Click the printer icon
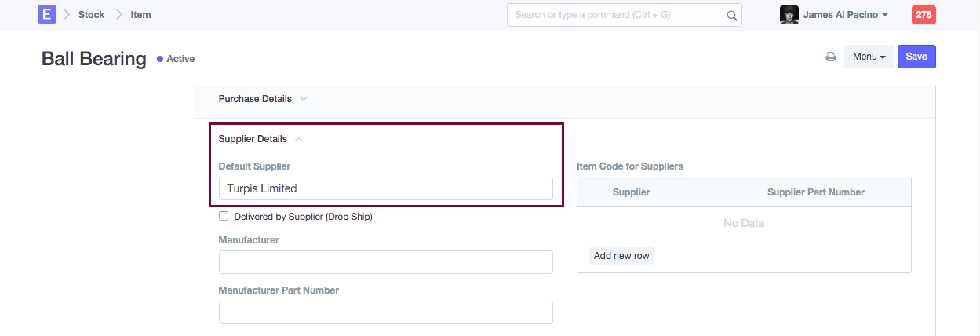The height and width of the screenshot is (336, 980). (x=830, y=57)
